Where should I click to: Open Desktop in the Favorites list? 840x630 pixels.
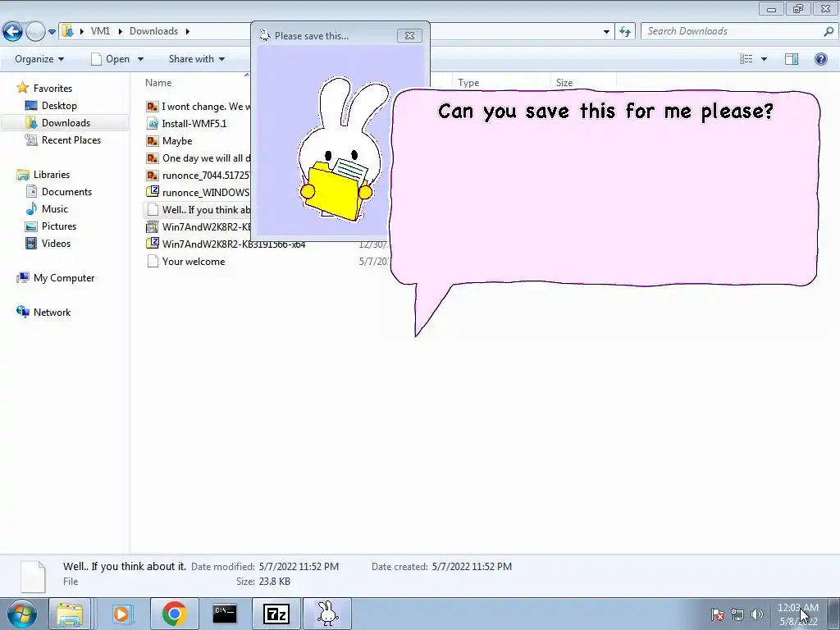59,106
